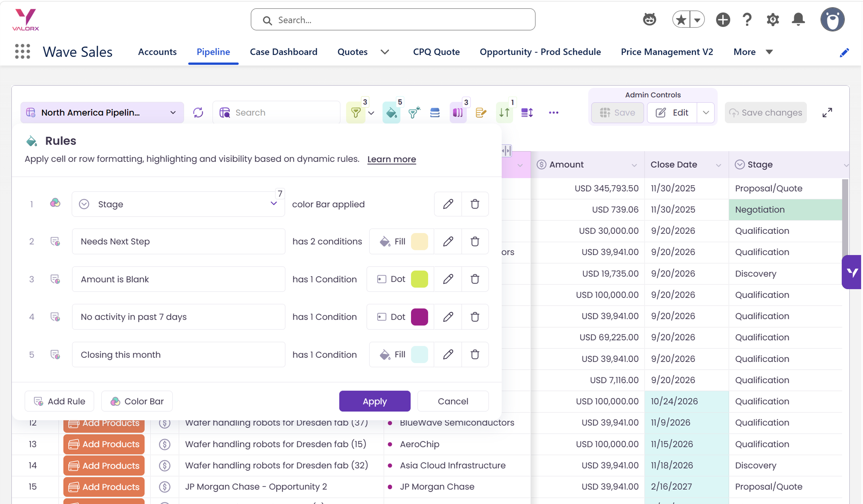
Task: Delete the Stage color bar rule
Action: click(x=475, y=204)
